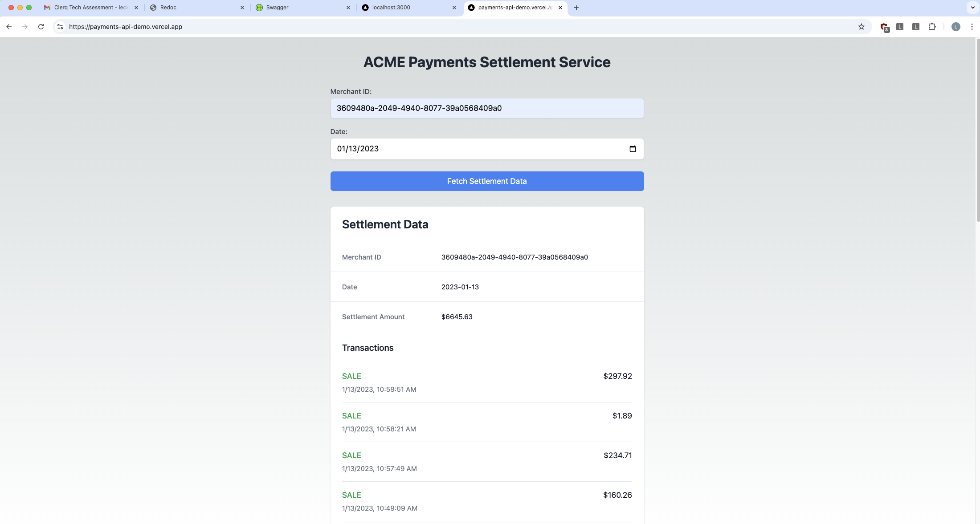Open the Chrome three-dot menu
The height and width of the screenshot is (524, 980).
(972, 27)
